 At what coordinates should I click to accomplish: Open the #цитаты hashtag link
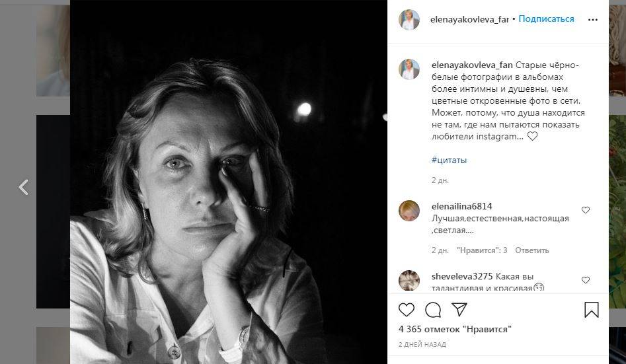pos(449,160)
